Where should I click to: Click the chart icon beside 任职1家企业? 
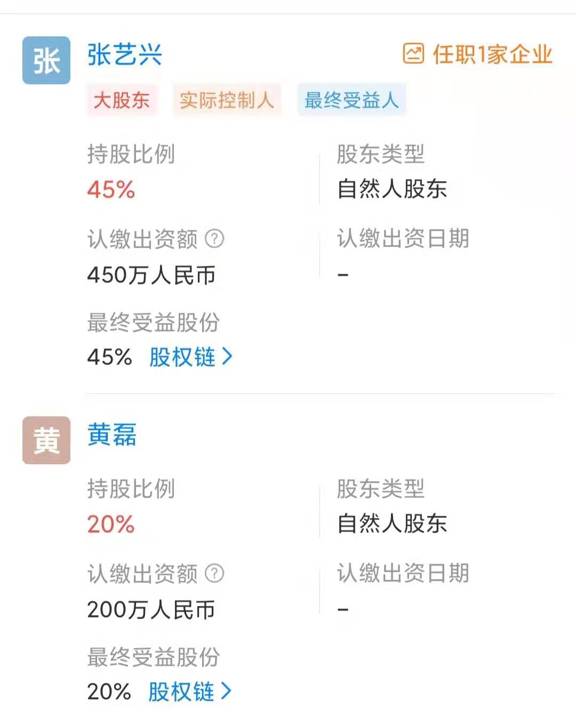413,54
